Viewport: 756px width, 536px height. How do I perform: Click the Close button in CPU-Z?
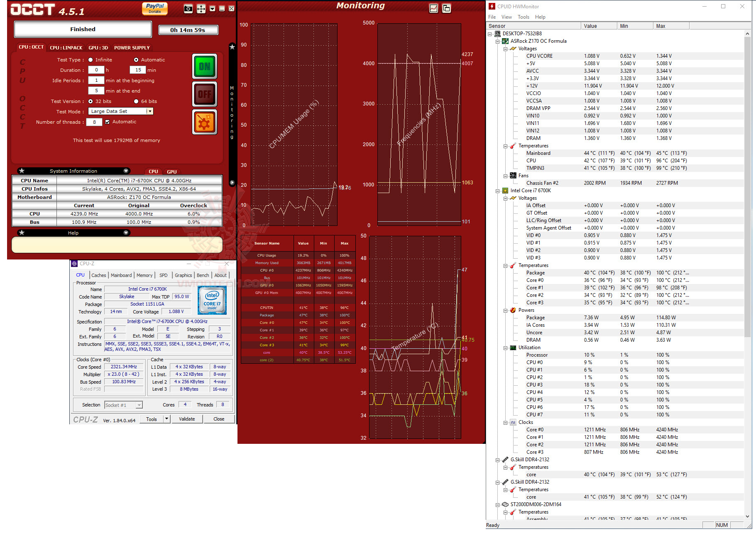[x=219, y=419]
